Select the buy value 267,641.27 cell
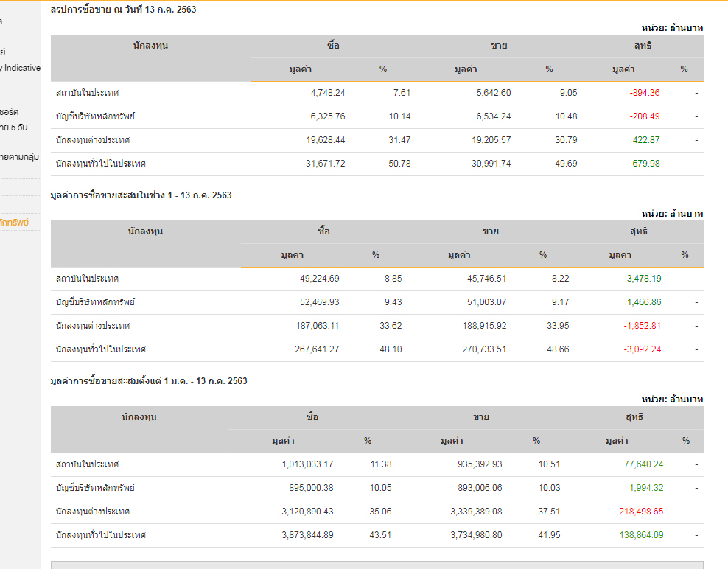 [x=317, y=349]
